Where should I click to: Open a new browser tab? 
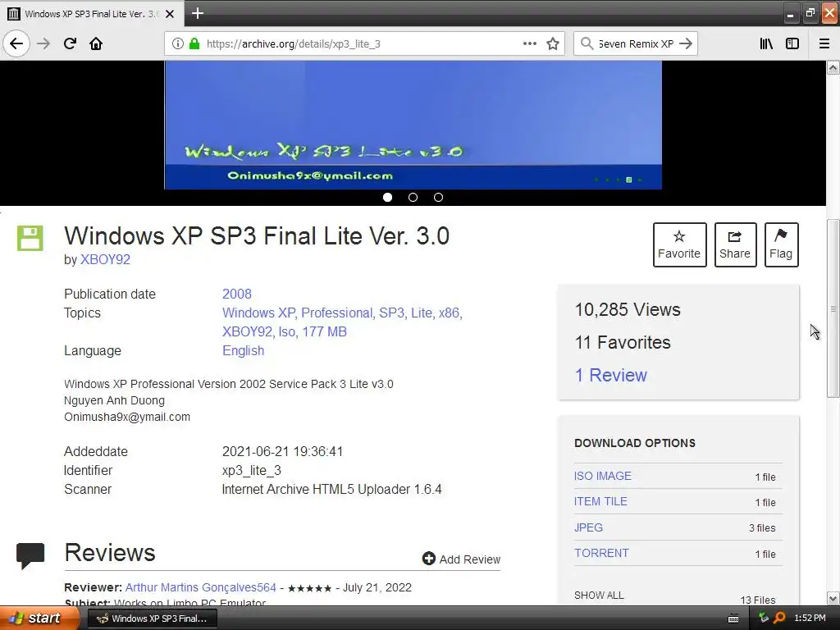click(197, 13)
